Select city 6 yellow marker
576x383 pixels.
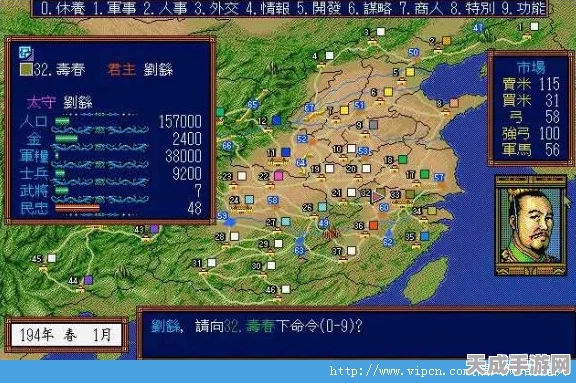pyautogui.click(x=388, y=92)
